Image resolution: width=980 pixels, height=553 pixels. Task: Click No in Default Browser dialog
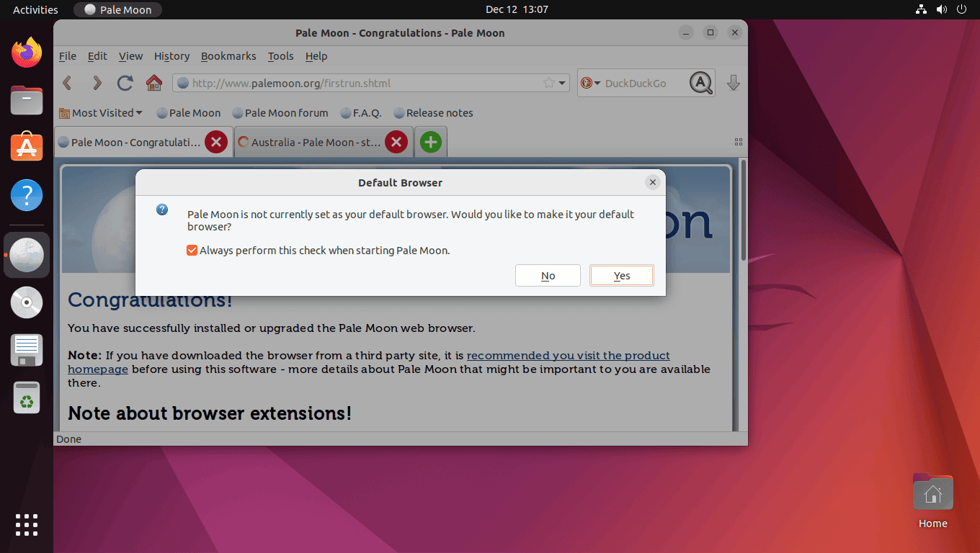coord(548,276)
